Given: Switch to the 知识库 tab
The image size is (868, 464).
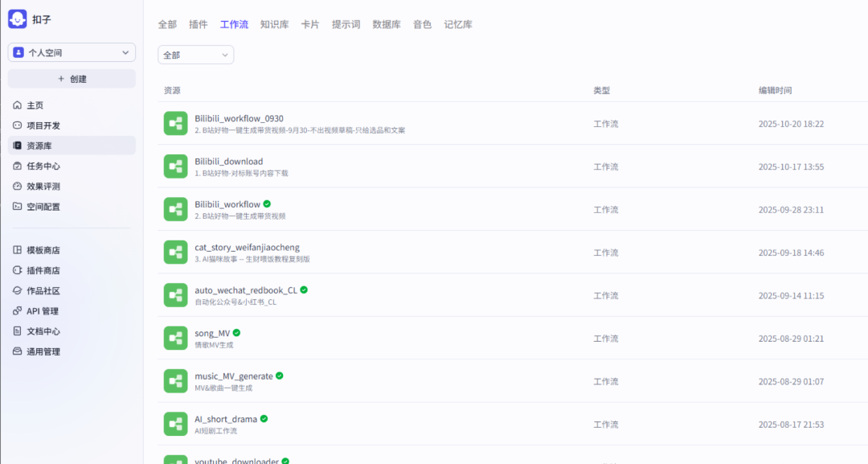Looking at the screenshot, I should pos(275,24).
